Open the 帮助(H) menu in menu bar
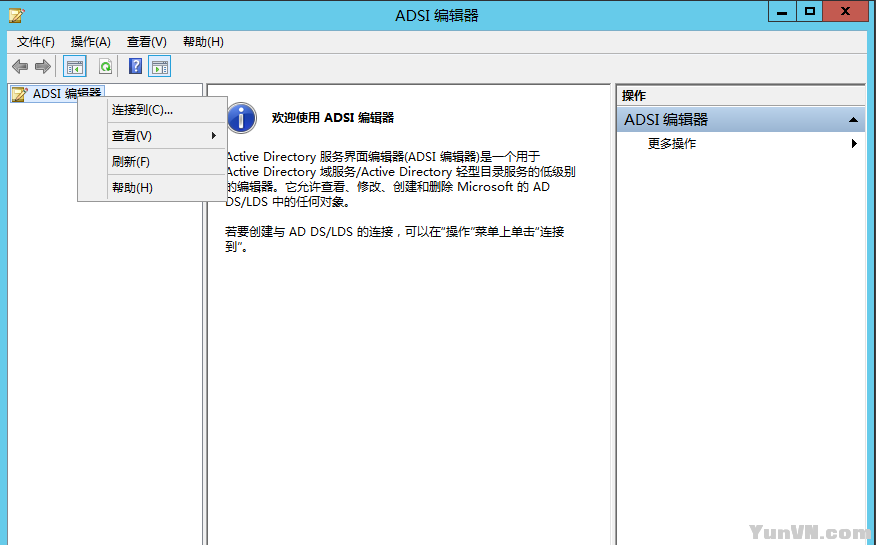Screen dimensions: 876x545 coord(203,42)
